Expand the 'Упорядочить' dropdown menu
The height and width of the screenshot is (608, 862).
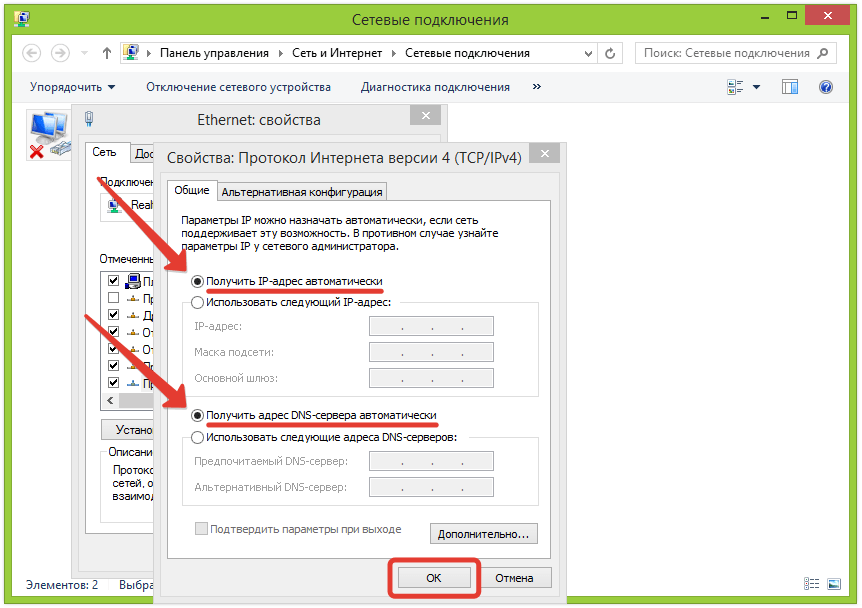[72, 87]
